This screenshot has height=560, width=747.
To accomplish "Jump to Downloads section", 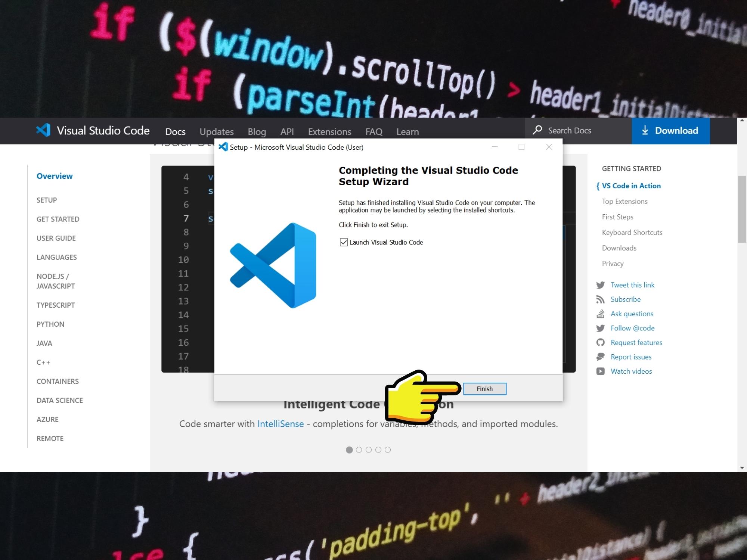I will pyautogui.click(x=619, y=248).
